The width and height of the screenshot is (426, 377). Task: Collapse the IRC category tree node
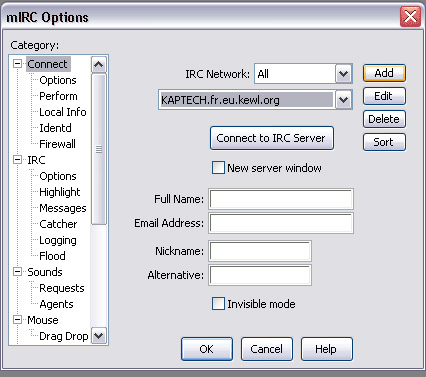tap(17, 160)
